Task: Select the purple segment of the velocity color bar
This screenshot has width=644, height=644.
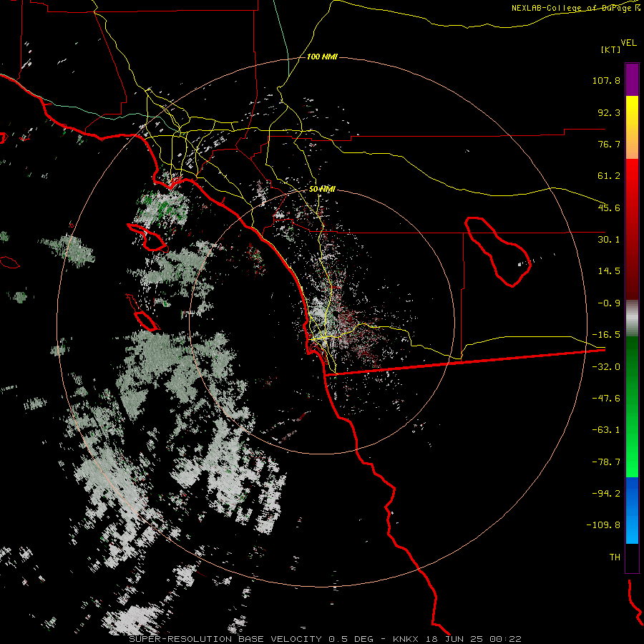Action: tap(632, 79)
